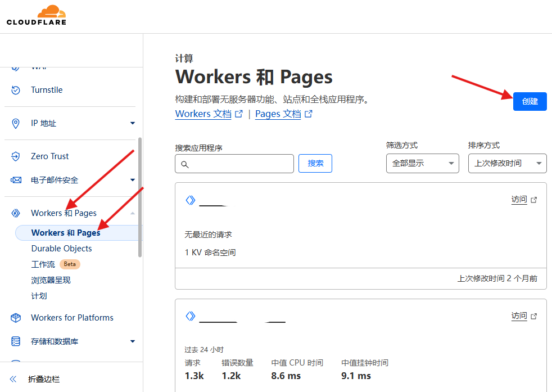The width and height of the screenshot is (552, 392).
Task: Click the external link icon beside Workers 文档
Action: click(x=239, y=114)
